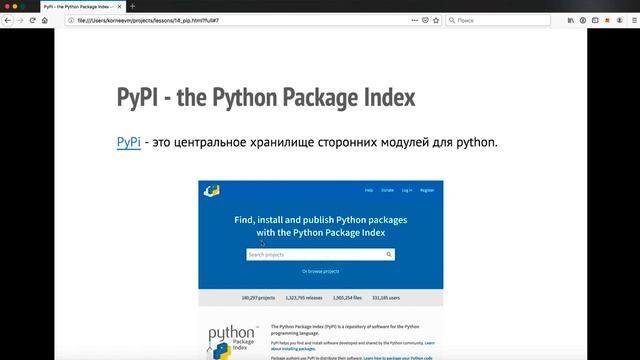
Task: Open the Library icon in the toolbar
Action: [571, 20]
